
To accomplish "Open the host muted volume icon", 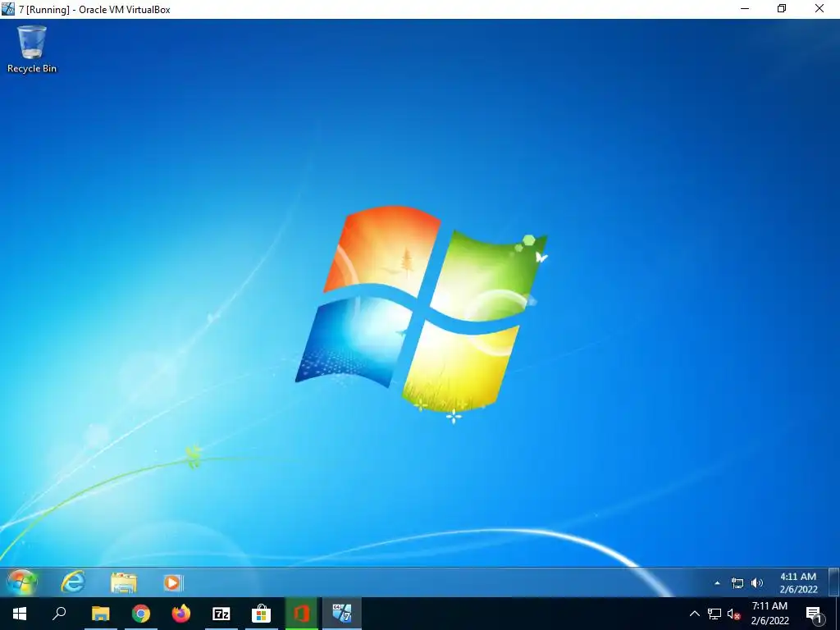I will click(733, 614).
